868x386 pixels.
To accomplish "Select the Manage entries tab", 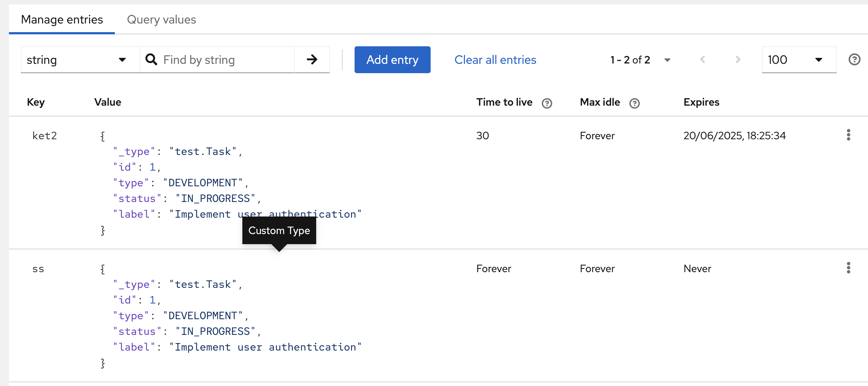I will pyautogui.click(x=62, y=19).
